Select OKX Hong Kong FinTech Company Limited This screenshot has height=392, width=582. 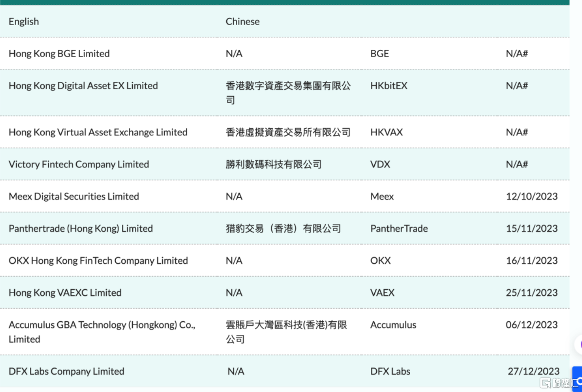tap(98, 261)
